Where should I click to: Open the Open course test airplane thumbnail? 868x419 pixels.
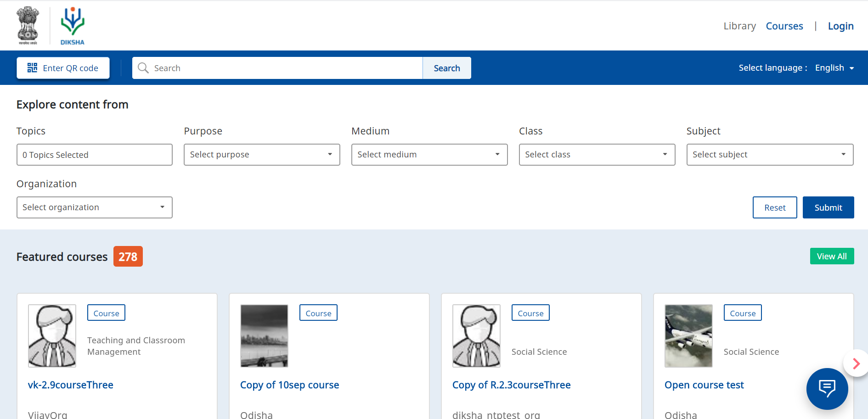(x=688, y=335)
